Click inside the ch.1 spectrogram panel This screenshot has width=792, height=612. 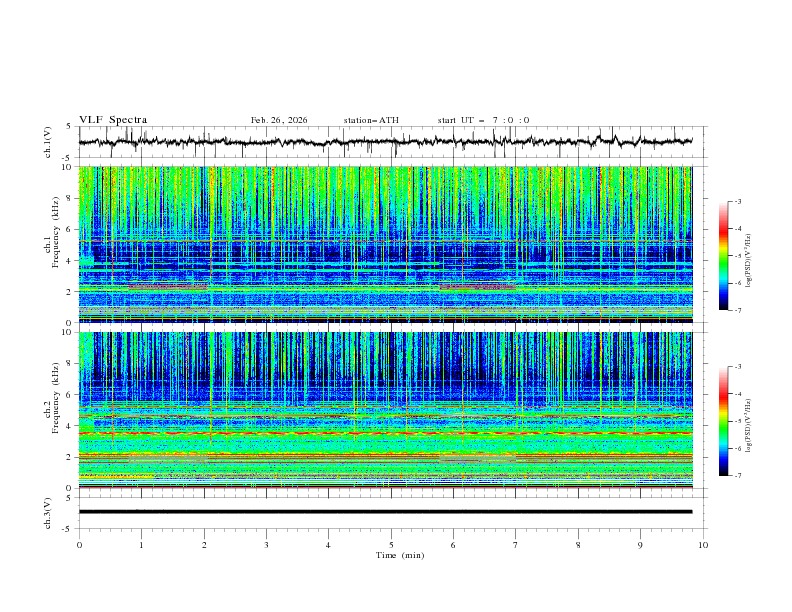(x=385, y=244)
